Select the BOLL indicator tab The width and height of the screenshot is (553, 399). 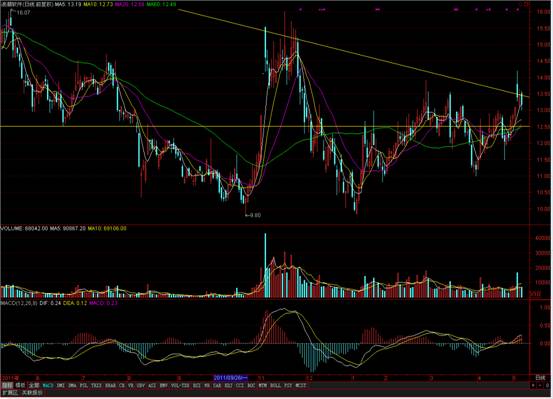point(275,386)
